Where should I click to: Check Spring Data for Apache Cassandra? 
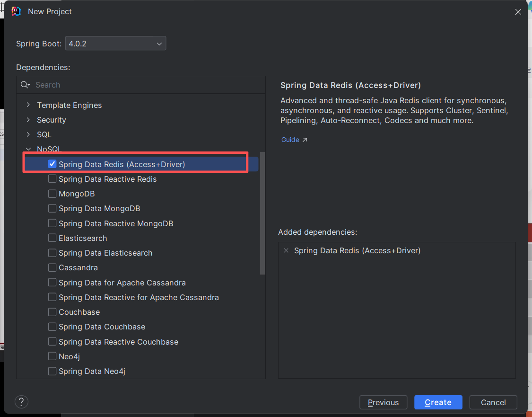(x=52, y=282)
